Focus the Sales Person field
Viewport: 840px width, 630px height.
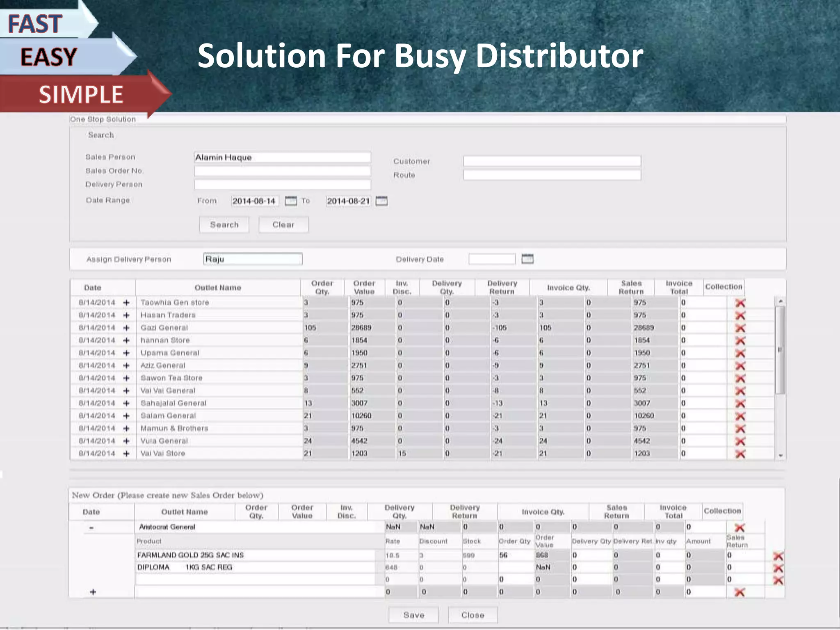pos(283,157)
